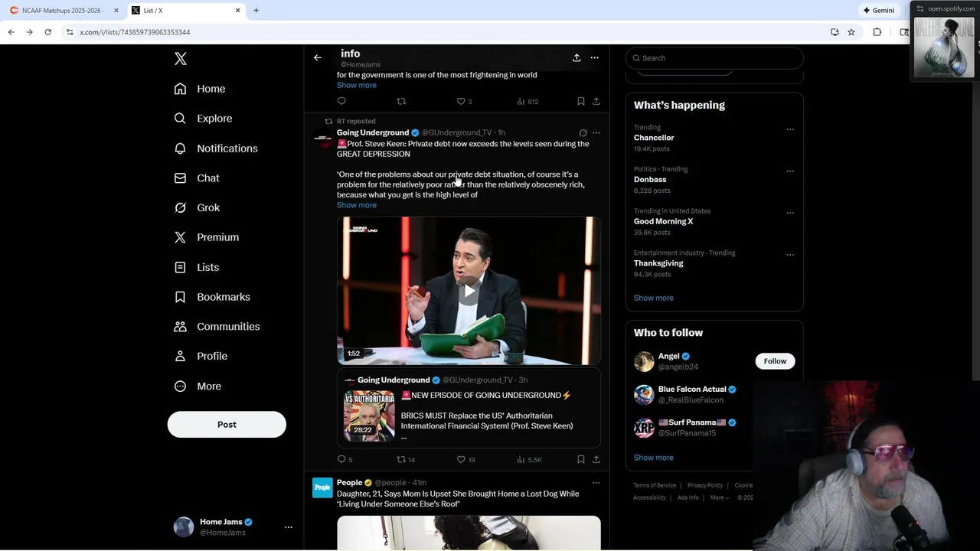Share the info list
This screenshot has width=980, height=551.
coord(577,57)
